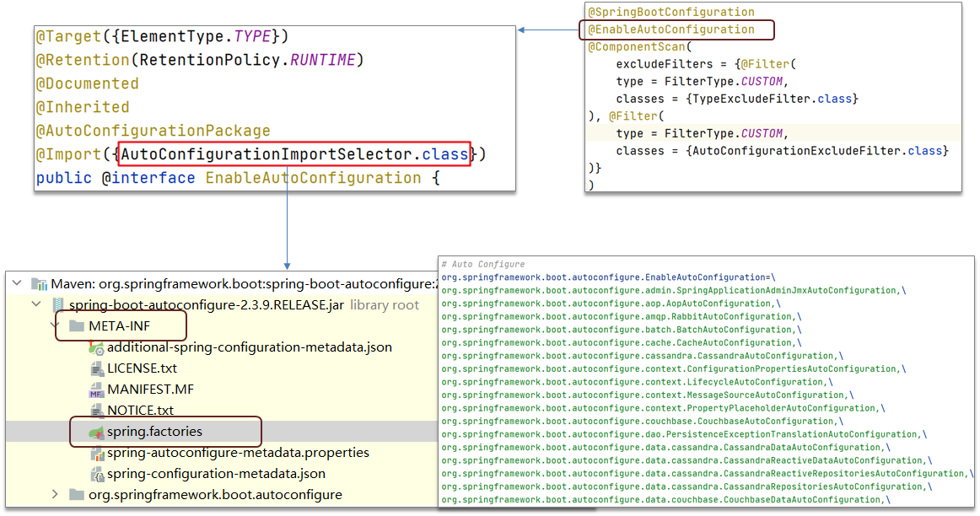Click the CouchbaseAutoConfiguration entry
The height and width of the screenshot is (516, 980).
[643, 422]
